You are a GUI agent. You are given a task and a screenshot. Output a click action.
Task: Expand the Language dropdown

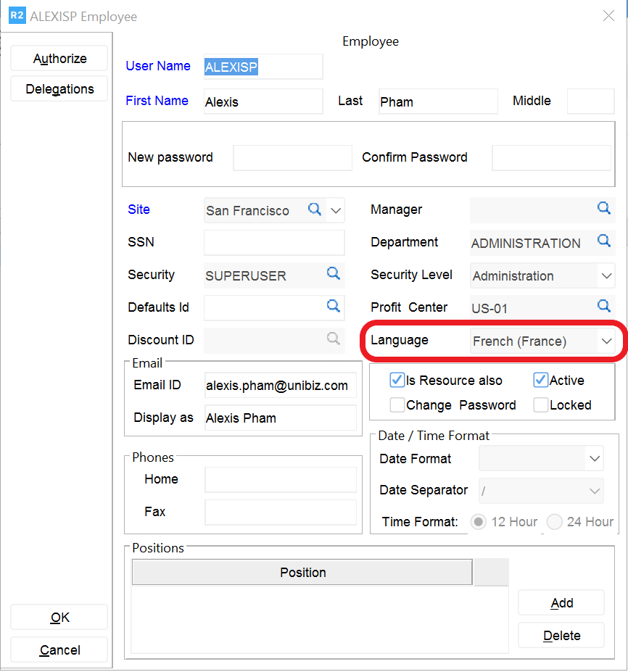(606, 341)
